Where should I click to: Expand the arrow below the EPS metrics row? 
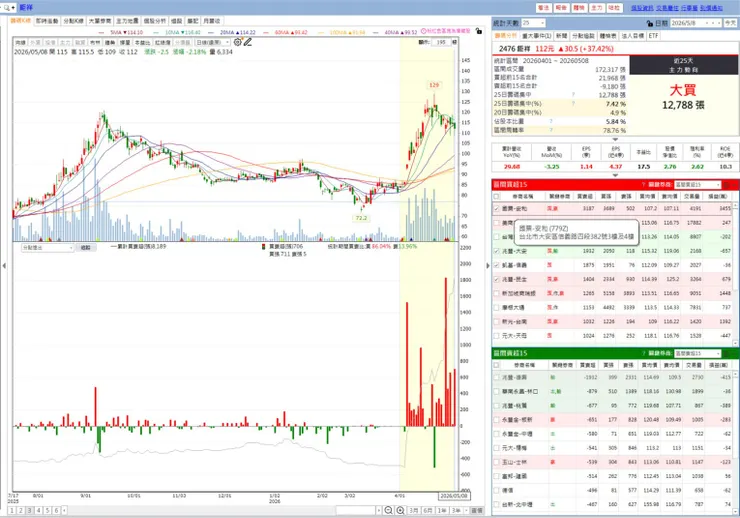pyautogui.click(x=615, y=175)
